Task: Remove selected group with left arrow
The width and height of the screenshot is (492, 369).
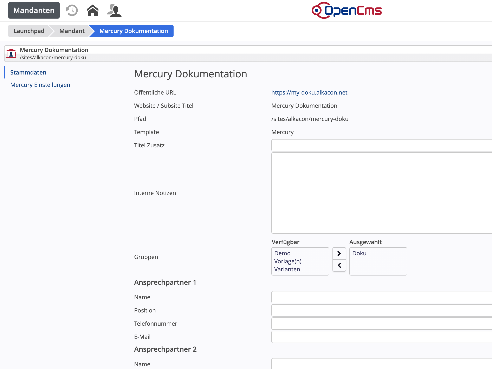Action: click(339, 266)
